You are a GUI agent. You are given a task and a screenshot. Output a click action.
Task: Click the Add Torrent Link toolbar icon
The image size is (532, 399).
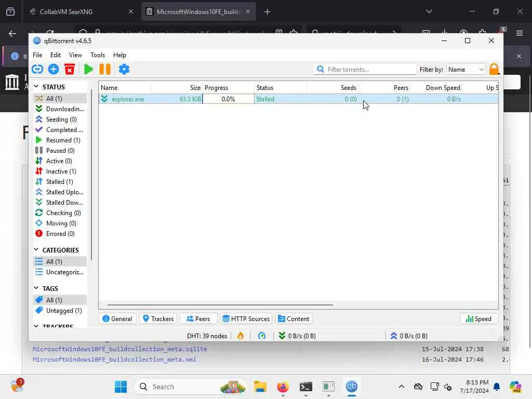tap(37, 69)
